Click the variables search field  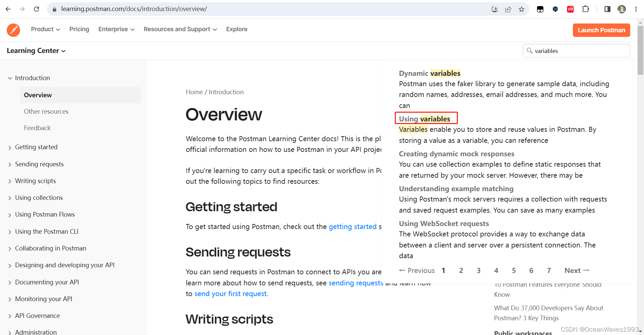576,51
